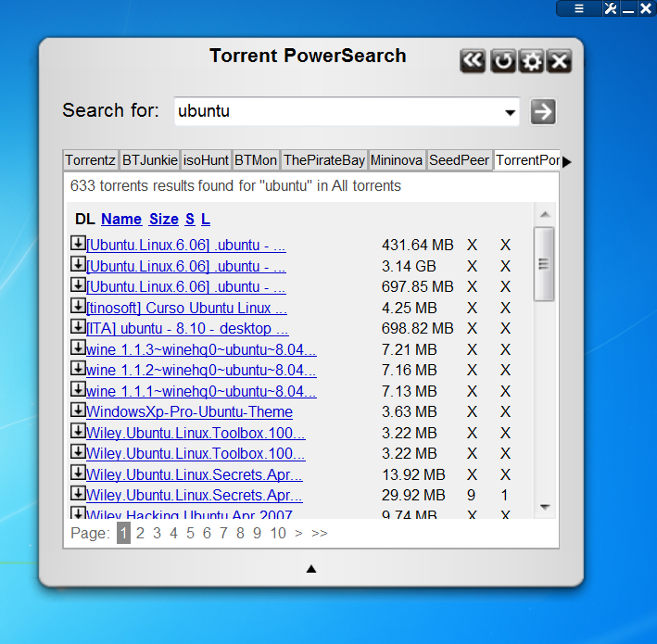Open settings via the gear icon
This screenshot has width=657, height=644.
click(531, 61)
